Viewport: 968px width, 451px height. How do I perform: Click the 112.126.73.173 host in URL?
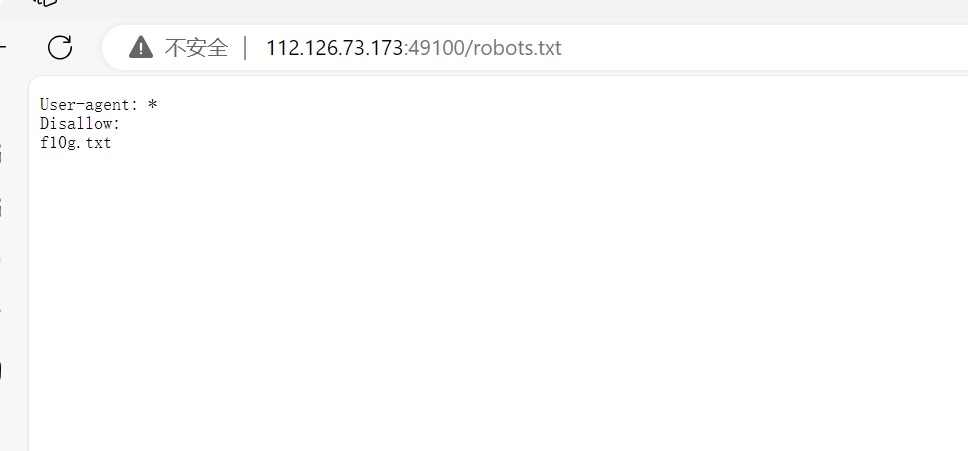tap(335, 48)
